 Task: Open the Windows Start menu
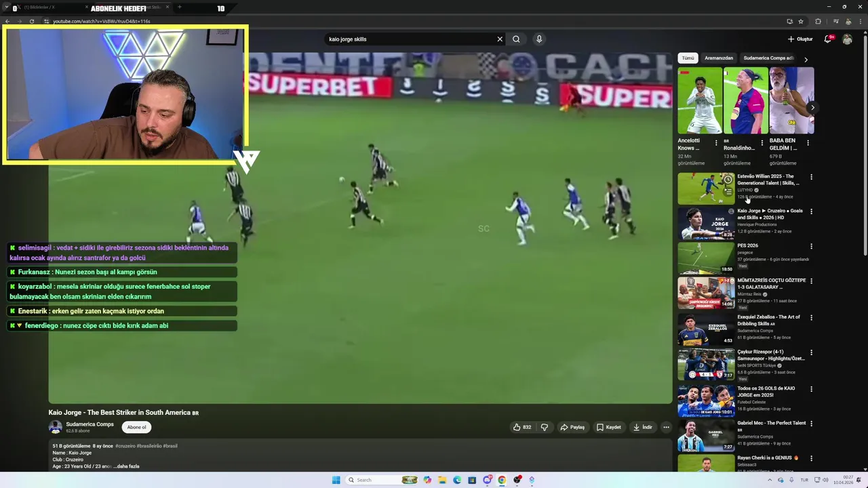tap(336, 480)
